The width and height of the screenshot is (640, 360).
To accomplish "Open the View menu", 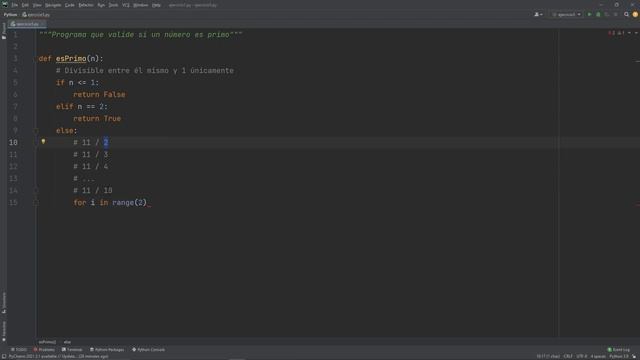I will point(37,5).
